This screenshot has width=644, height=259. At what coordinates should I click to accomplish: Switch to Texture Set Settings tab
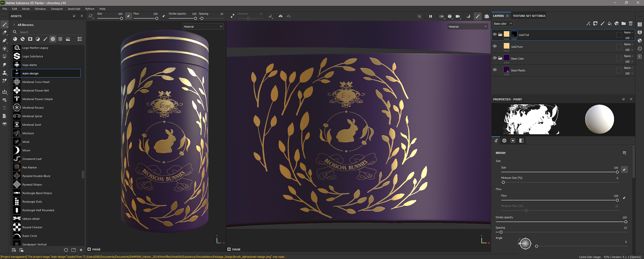coord(529,16)
